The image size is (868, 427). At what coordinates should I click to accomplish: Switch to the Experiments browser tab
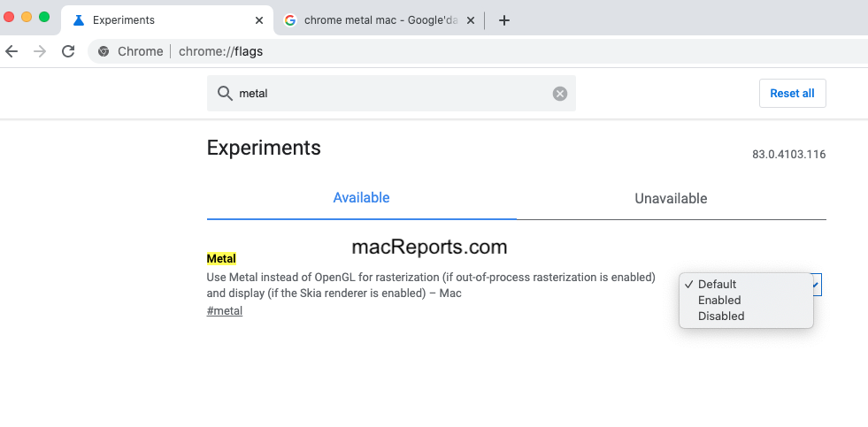[167, 20]
